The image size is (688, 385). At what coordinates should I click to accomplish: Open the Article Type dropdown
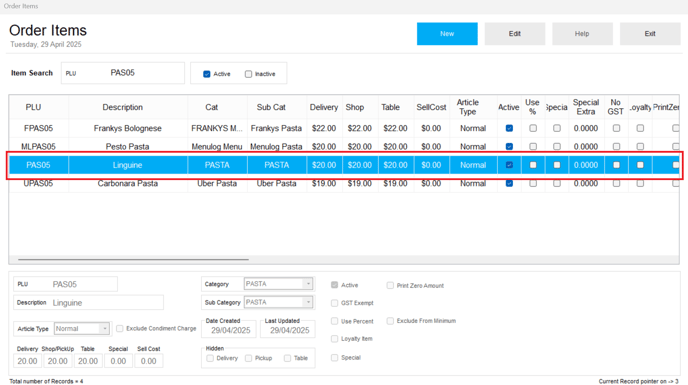point(104,328)
